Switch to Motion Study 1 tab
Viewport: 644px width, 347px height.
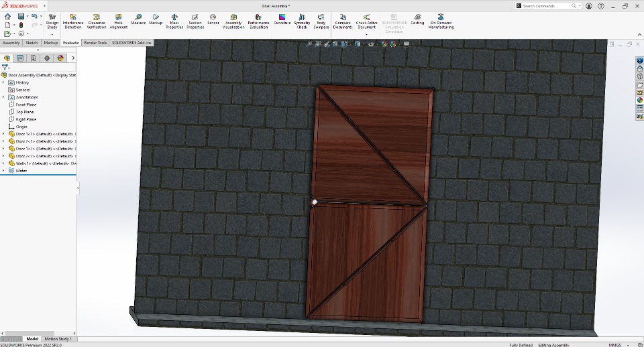pos(58,339)
